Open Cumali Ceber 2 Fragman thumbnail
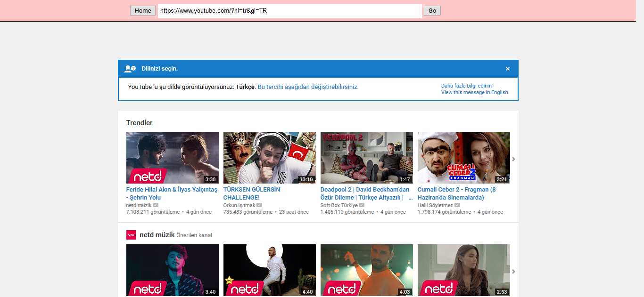The height and width of the screenshot is (297, 644). (464, 158)
